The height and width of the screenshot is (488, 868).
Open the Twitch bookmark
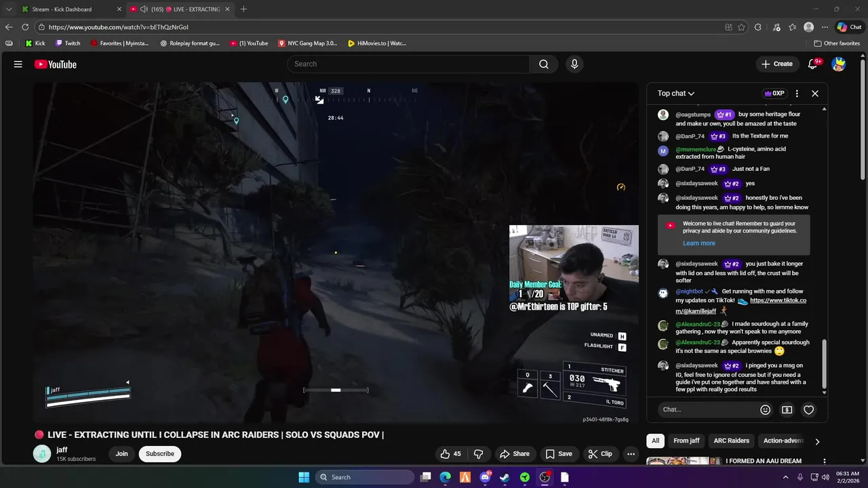pos(68,43)
